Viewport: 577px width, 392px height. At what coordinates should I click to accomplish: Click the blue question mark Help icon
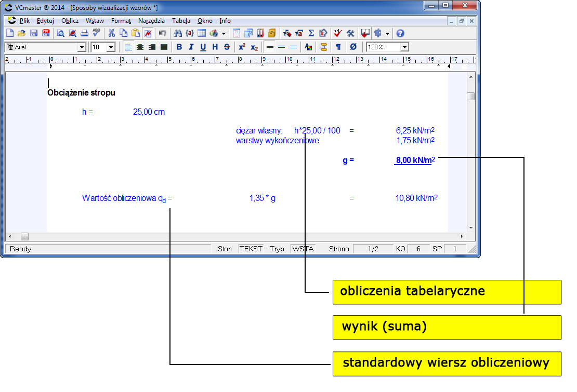pyautogui.click(x=400, y=33)
